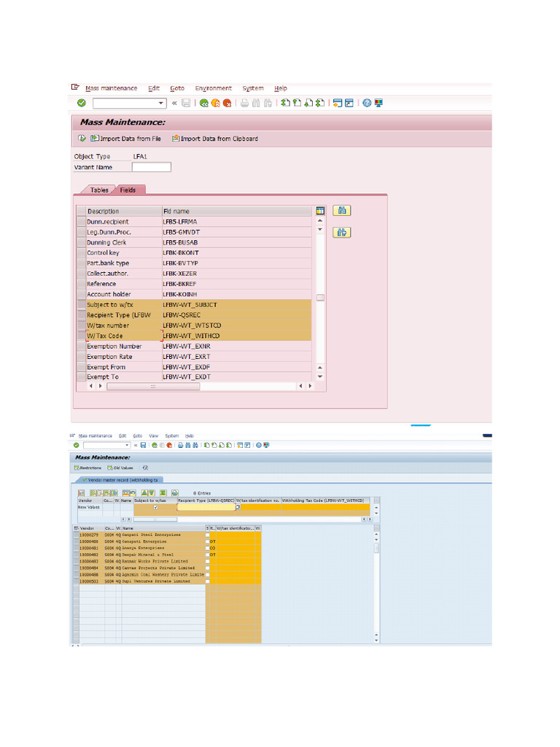Viewport: 560px width, 747px height.
Task: Toggle the Subject to w/tax checkbox in New Values row
Action: [155, 507]
